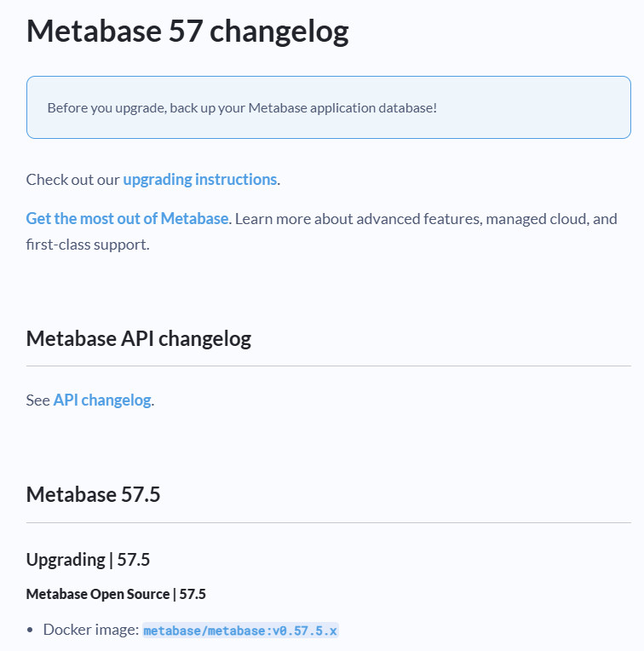Click the word "See" before API changelog
The width and height of the screenshot is (644, 651).
click(x=37, y=400)
